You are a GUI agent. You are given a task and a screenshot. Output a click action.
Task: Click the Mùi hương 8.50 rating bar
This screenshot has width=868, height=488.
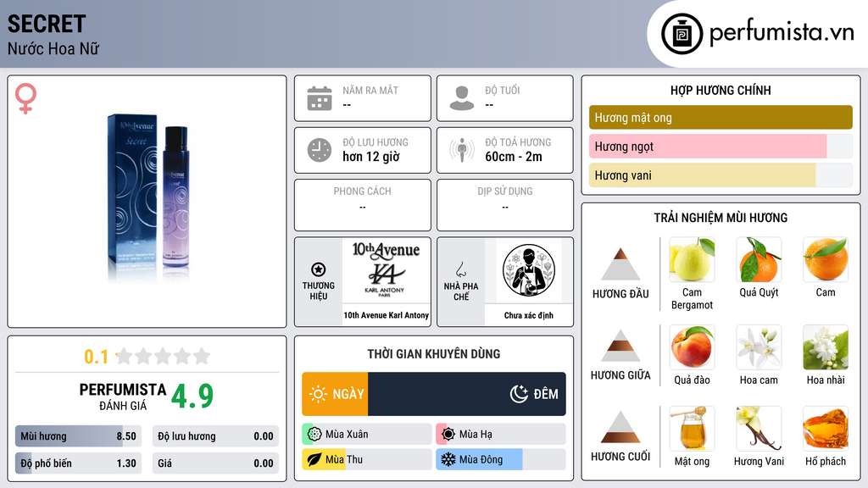point(78,436)
